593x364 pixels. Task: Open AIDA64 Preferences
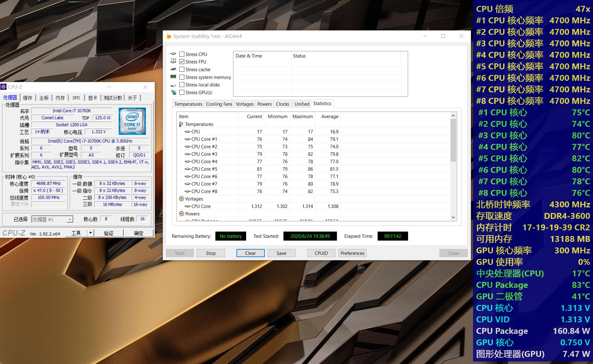(352, 253)
